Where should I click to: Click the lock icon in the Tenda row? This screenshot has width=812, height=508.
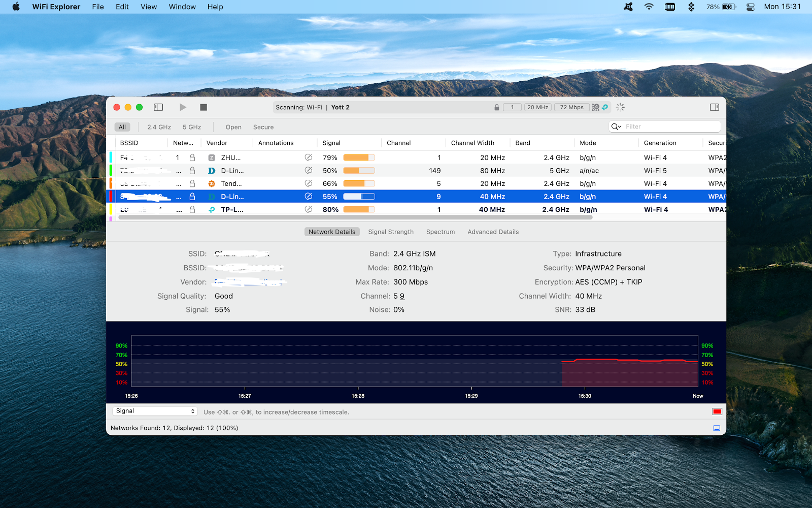192,183
